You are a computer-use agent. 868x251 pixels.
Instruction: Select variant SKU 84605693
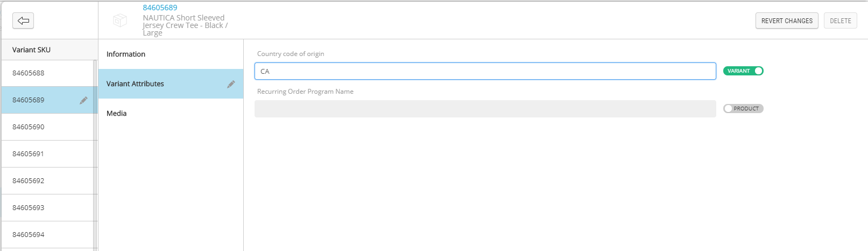click(x=29, y=208)
